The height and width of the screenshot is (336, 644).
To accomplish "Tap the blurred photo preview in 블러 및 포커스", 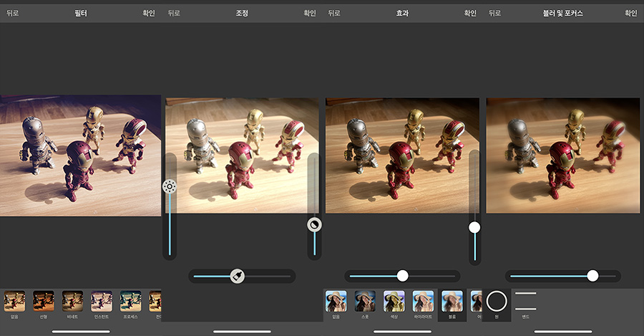I will click(x=563, y=155).
